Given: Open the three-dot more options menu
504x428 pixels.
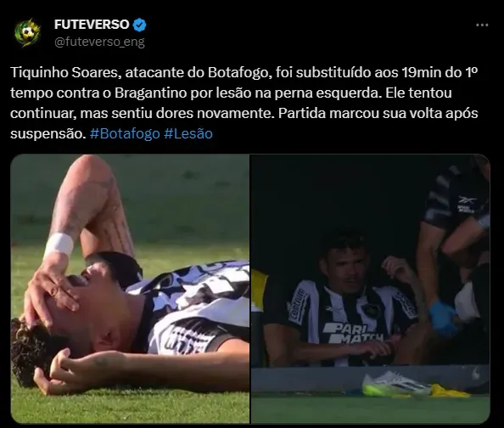Looking at the screenshot, I should [x=482, y=25].
